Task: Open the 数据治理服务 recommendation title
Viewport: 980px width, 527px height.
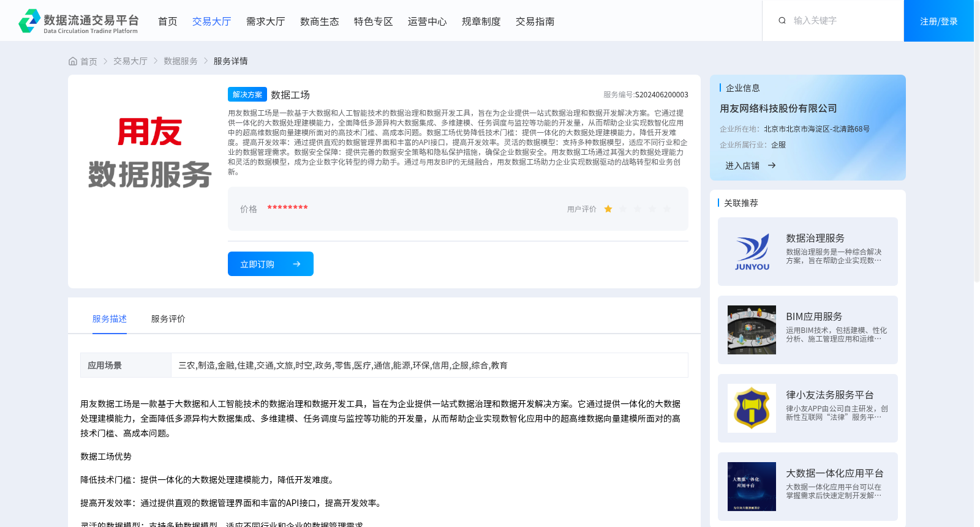Action: (x=815, y=238)
